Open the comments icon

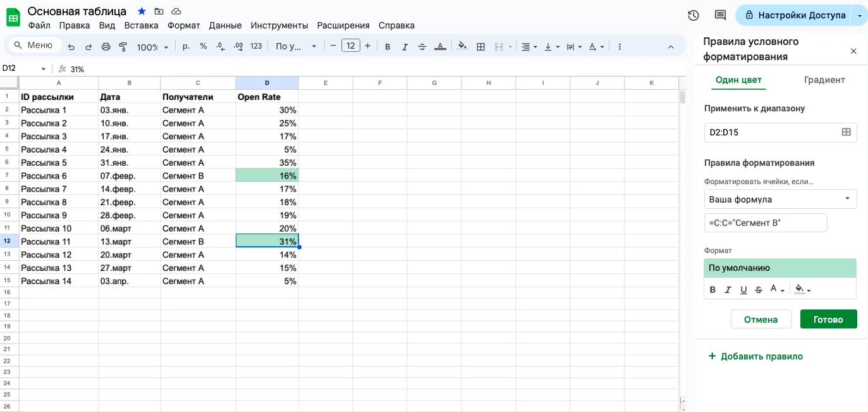tap(720, 15)
